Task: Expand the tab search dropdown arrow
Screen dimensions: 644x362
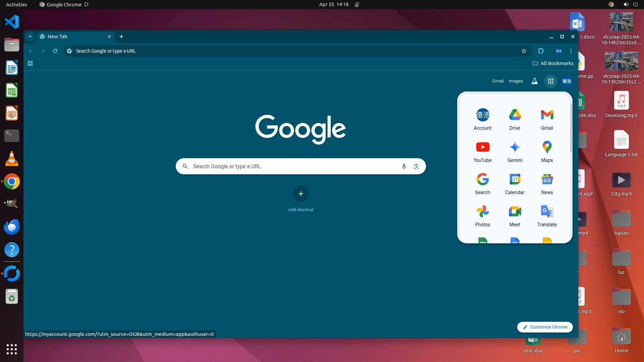Action: click(x=30, y=37)
